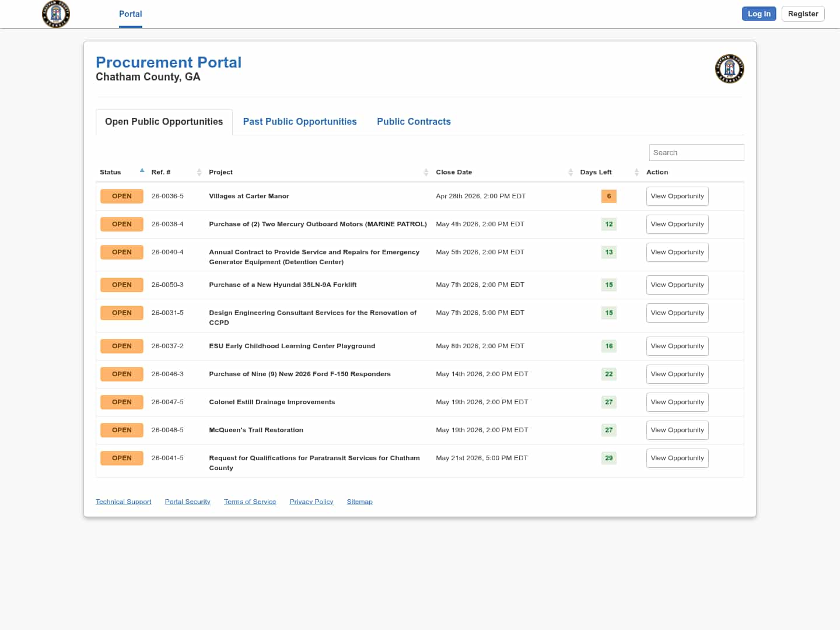Viewport: 840px width, 630px height.
Task: Sort by Close Date column arrows
Action: click(x=570, y=172)
